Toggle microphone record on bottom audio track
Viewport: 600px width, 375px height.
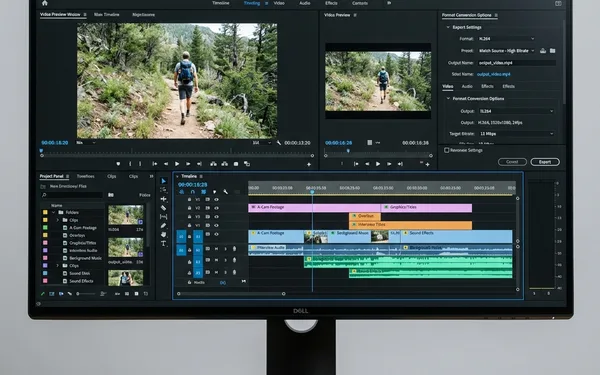[235, 272]
